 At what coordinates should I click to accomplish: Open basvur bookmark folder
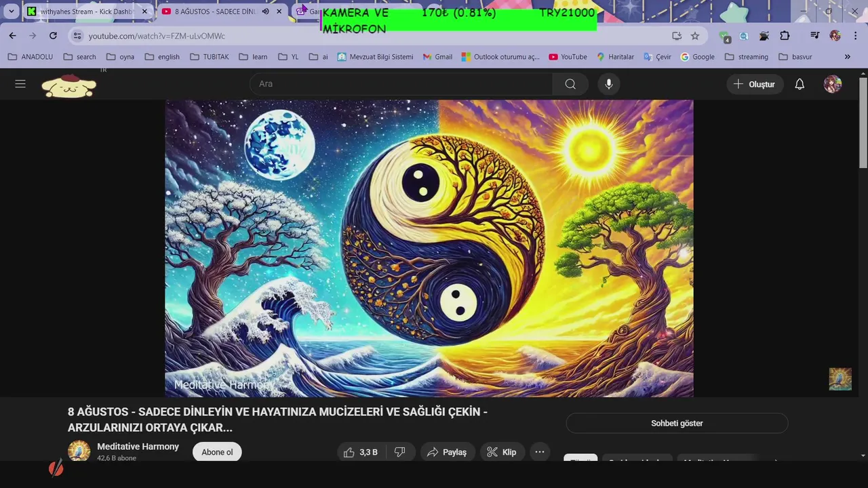coord(795,57)
